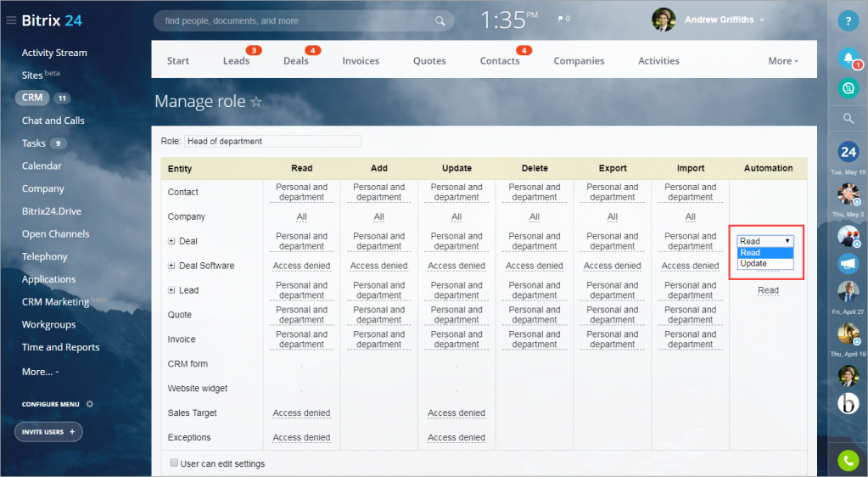Image resolution: width=868 pixels, height=477 pixels.
Task: Click the gear icon next to Configure Menu
Action: (90, 404)
